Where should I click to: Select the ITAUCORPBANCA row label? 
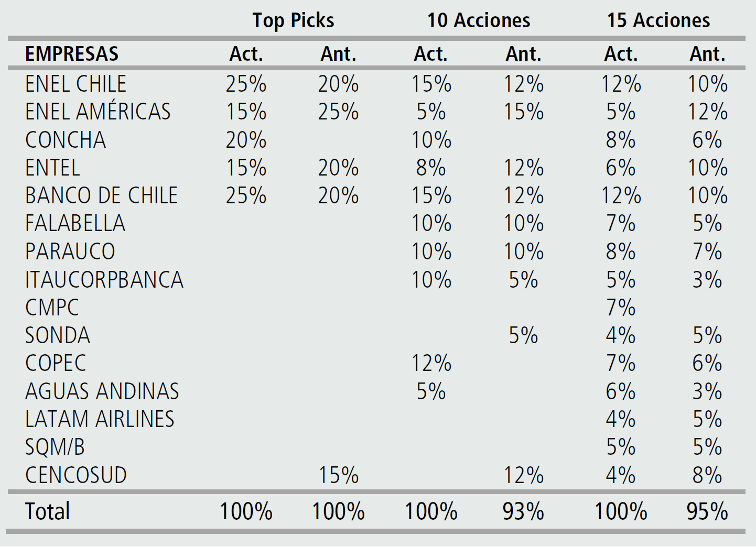click(104, 279)
